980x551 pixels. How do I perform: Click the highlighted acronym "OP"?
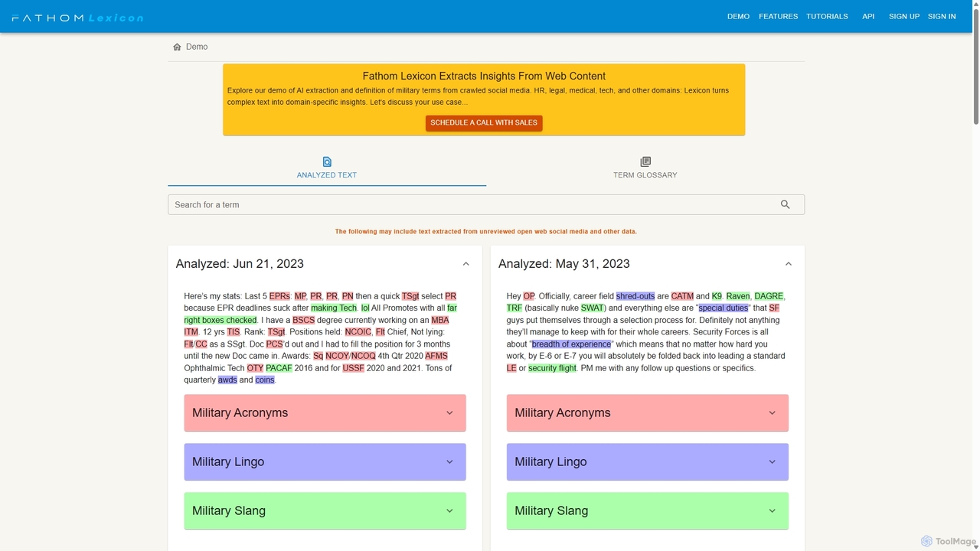(x=529, y=296)
